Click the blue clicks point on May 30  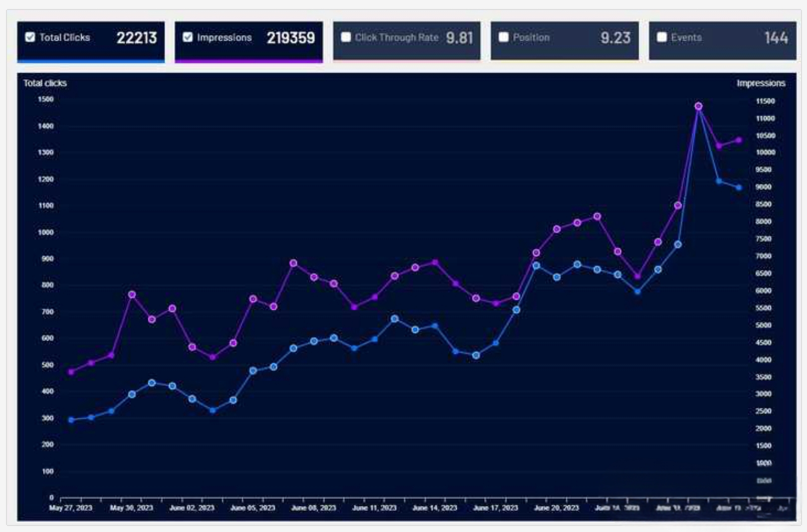(132, 394)
